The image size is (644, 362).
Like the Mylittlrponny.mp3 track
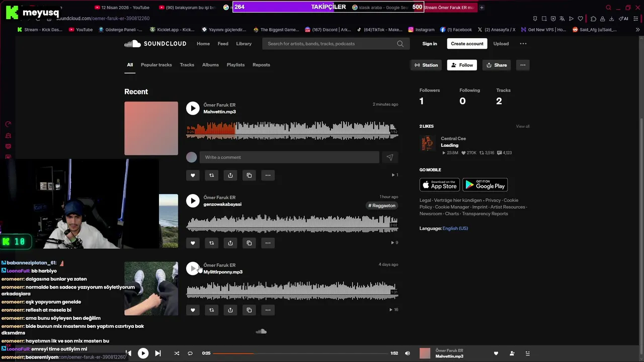pyautogui.click(x=193, y=310)
